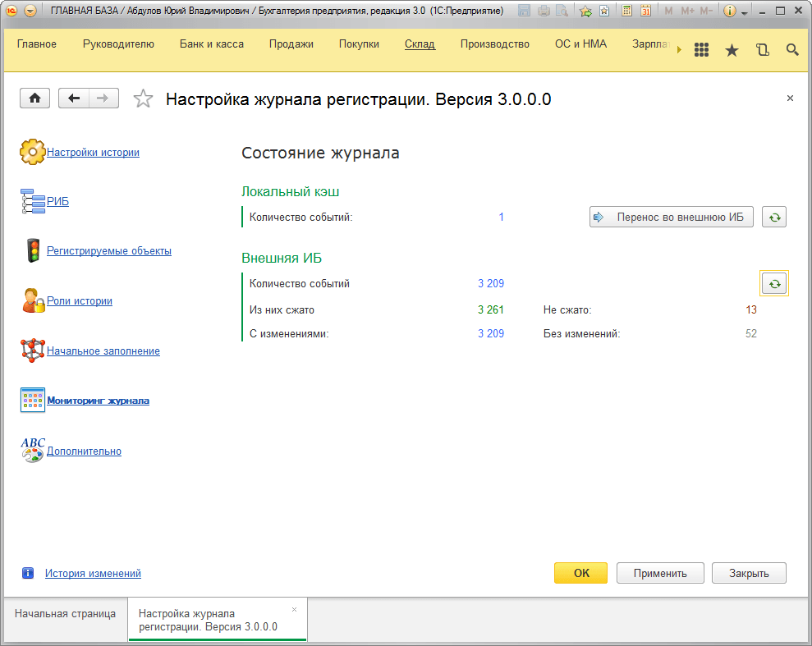812x646 pixels.
Task: Close the Настройка журнала регистрации tab
Action: pyautogui.click(x=294, y=610)
